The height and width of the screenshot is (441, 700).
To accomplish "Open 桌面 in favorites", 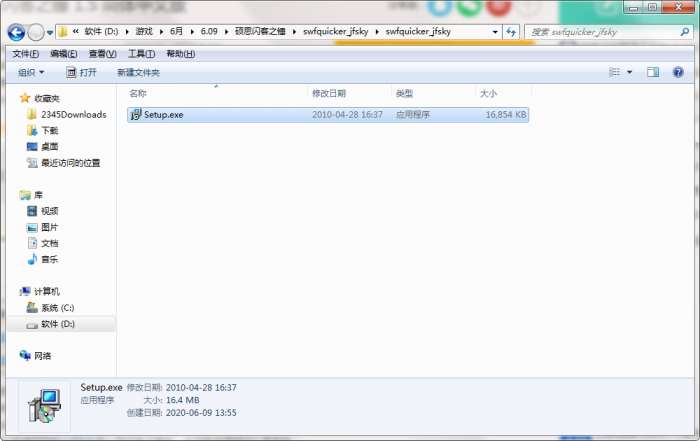I will point(50,146).
